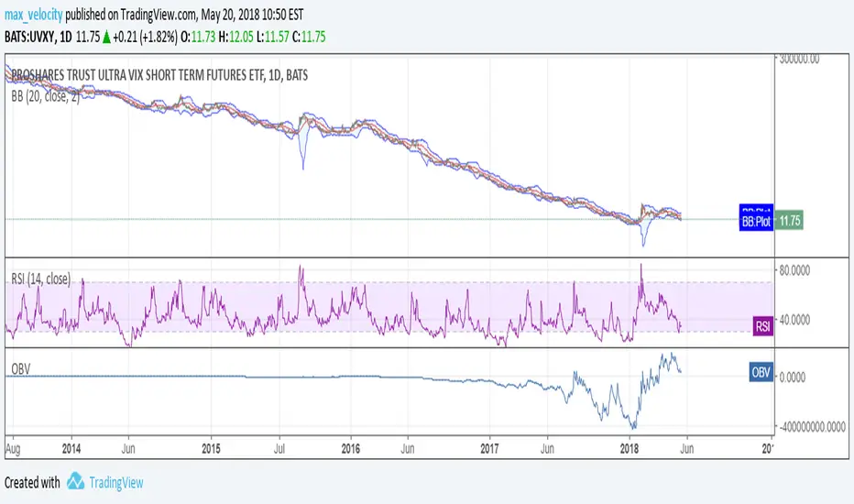
Task: Click the O:11.73 open price value
Action: [x=198, y=37]
